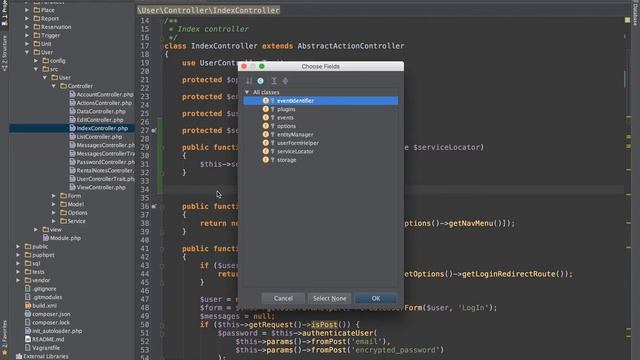Click the PHP file icon of PasswordController

coord(72,162)
